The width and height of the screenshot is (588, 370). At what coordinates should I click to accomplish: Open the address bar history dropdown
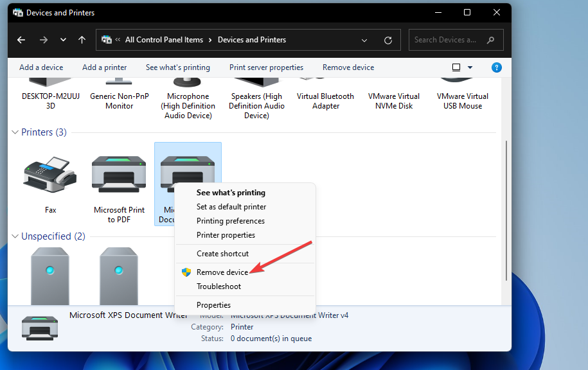click(x=364, y=39)
